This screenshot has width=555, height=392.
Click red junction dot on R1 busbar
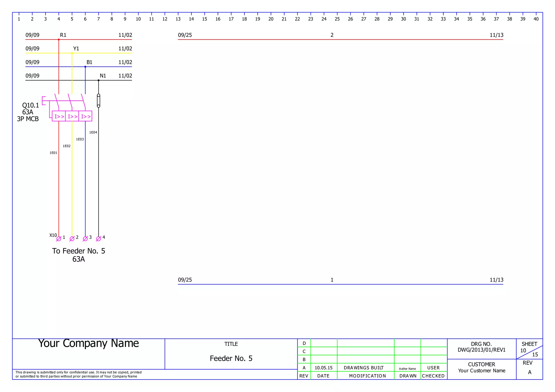(x=59, y=40)
